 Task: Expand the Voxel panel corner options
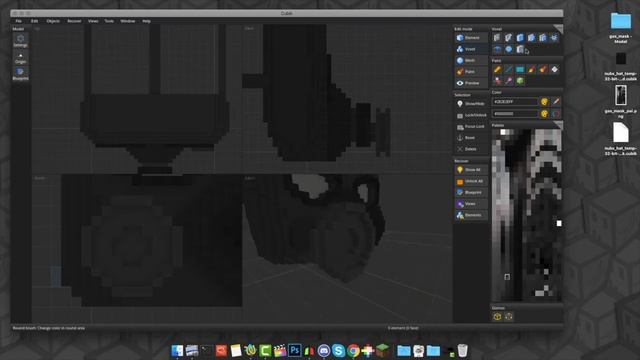tap(559, 29)
